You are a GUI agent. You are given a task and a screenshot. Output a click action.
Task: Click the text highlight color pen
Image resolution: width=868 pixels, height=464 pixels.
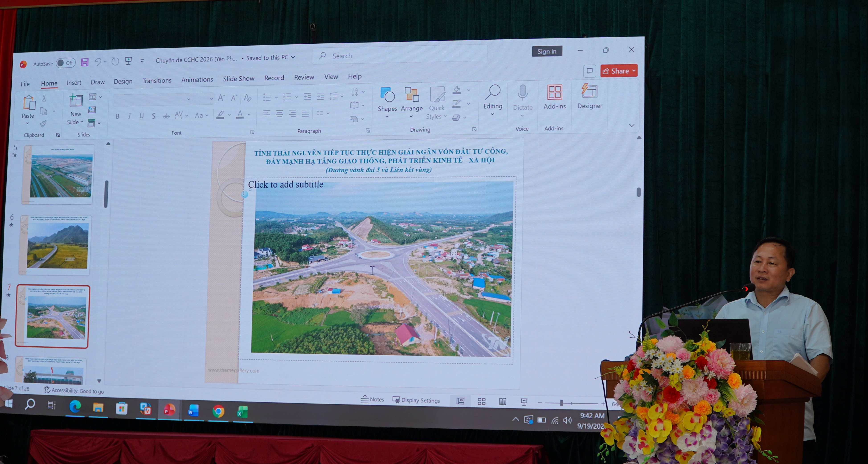point(220,115)
